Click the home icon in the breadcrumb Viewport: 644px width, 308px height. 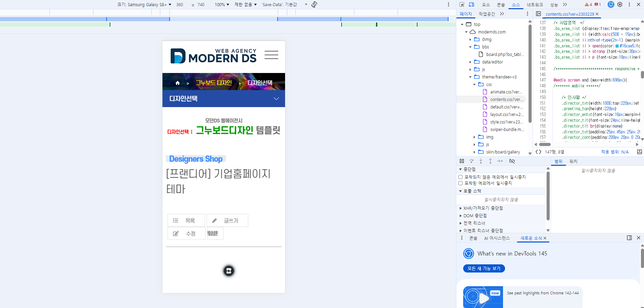177,83
